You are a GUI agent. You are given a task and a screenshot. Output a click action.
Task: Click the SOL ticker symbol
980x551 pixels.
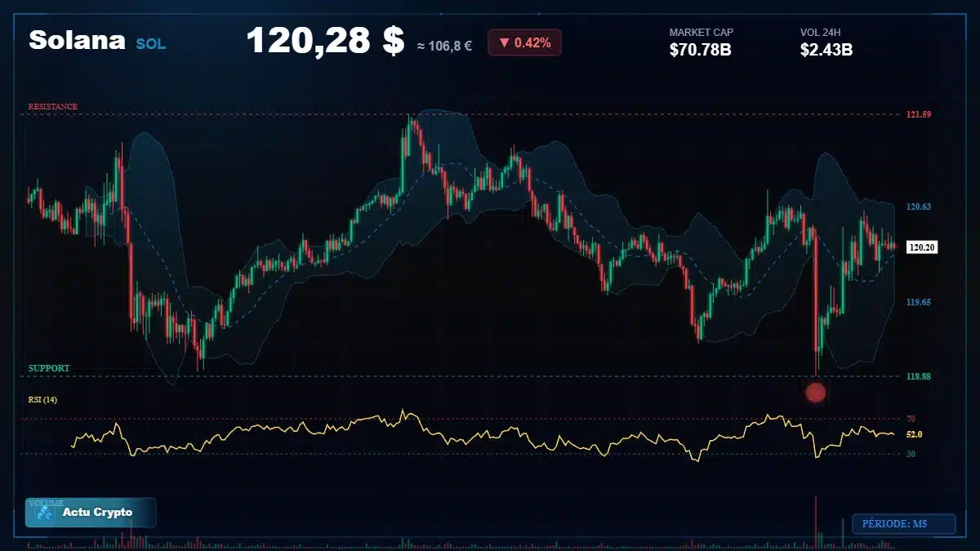coord(150,44)
